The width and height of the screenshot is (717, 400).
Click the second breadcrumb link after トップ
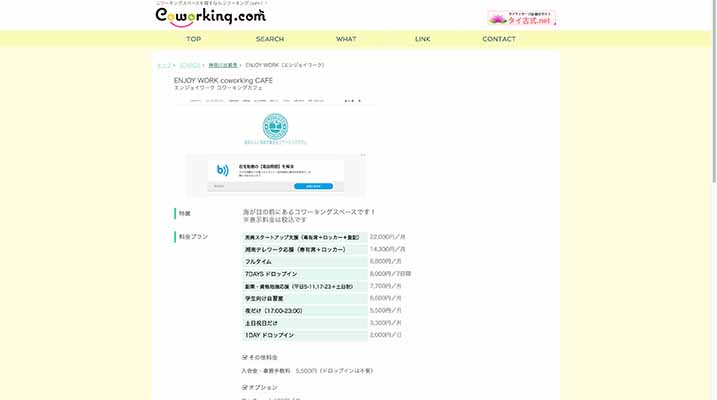[x=190, y=65]
